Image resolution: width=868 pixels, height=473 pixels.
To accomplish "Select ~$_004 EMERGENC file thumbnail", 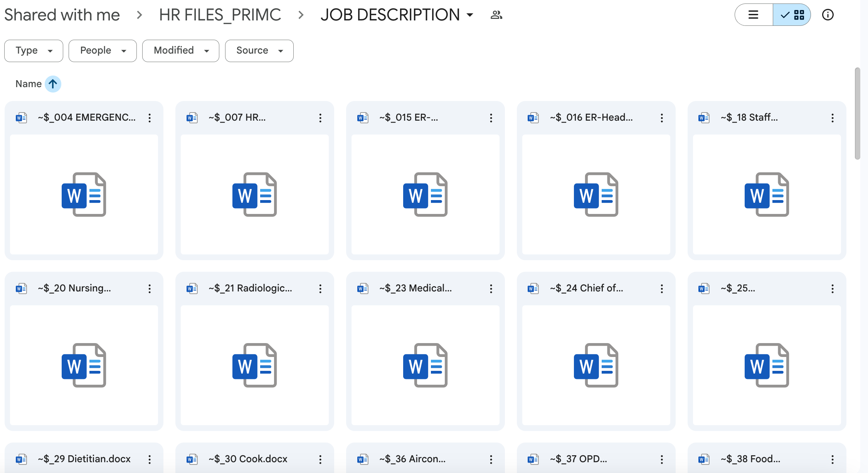I will pyautogui.click(x=84, y=194).
